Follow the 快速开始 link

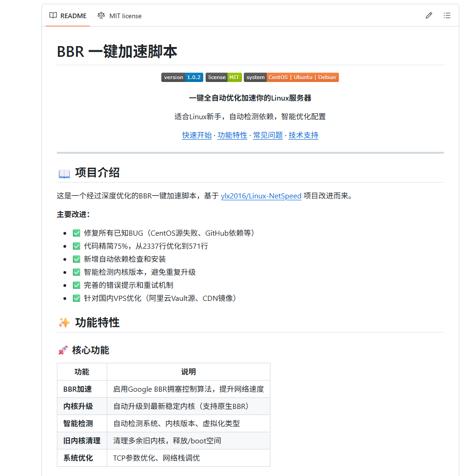click(x=197, y=135)
